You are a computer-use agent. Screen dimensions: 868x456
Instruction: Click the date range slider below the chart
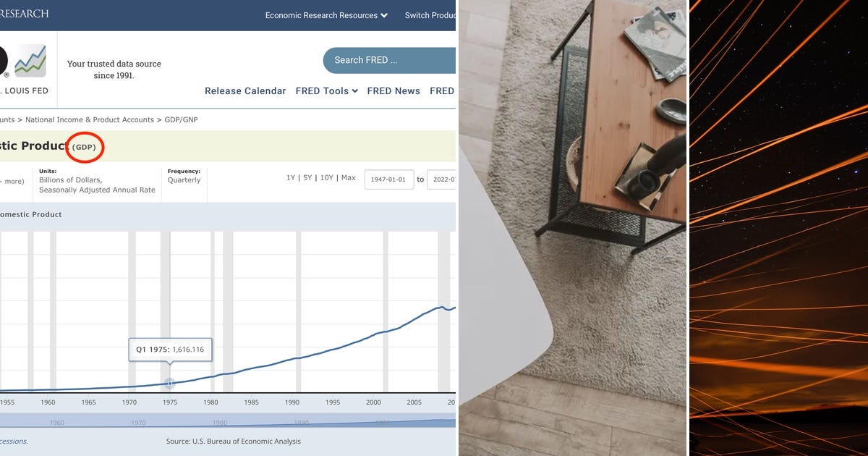228,422
